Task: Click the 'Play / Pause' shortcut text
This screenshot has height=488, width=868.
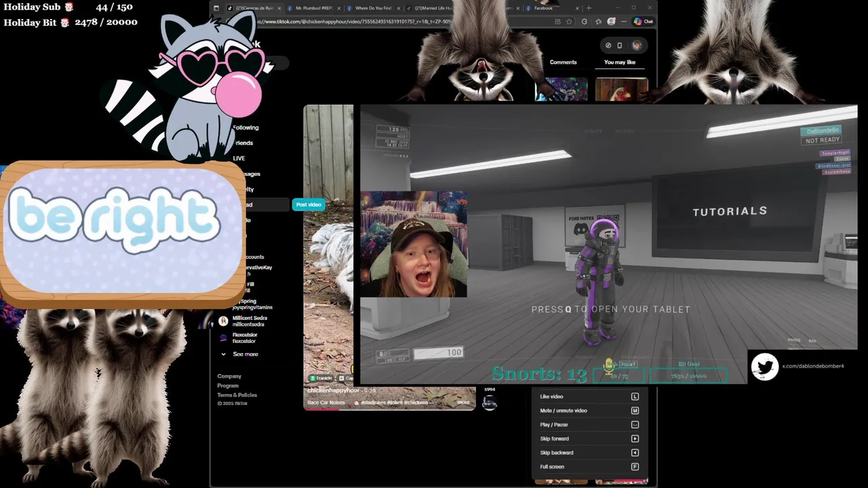Action: click(x=554, y=424)
